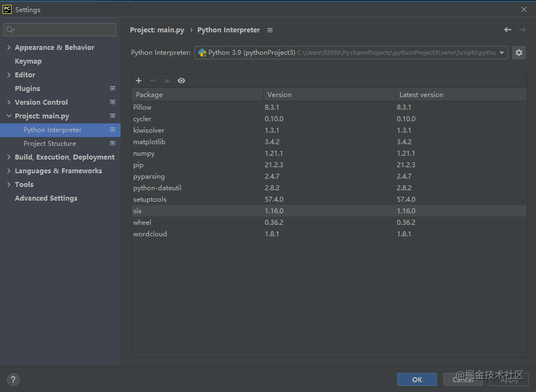Select the six package row
The height and width of the screenshot is (392, 536).
[329, 211]
